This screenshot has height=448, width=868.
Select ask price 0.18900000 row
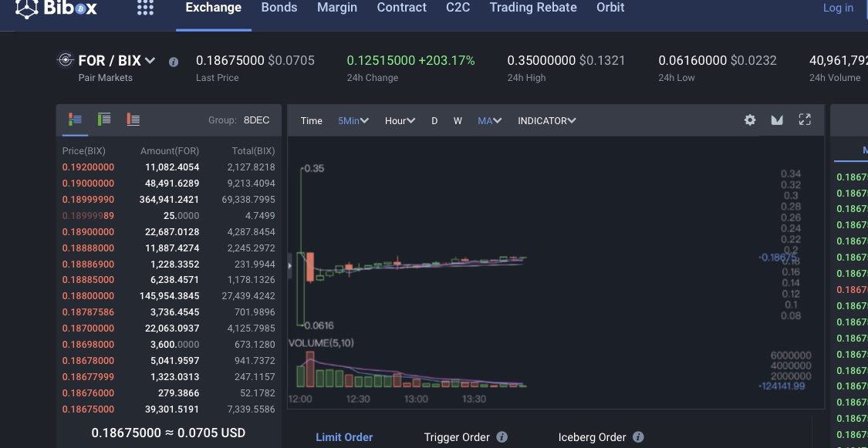168,232
